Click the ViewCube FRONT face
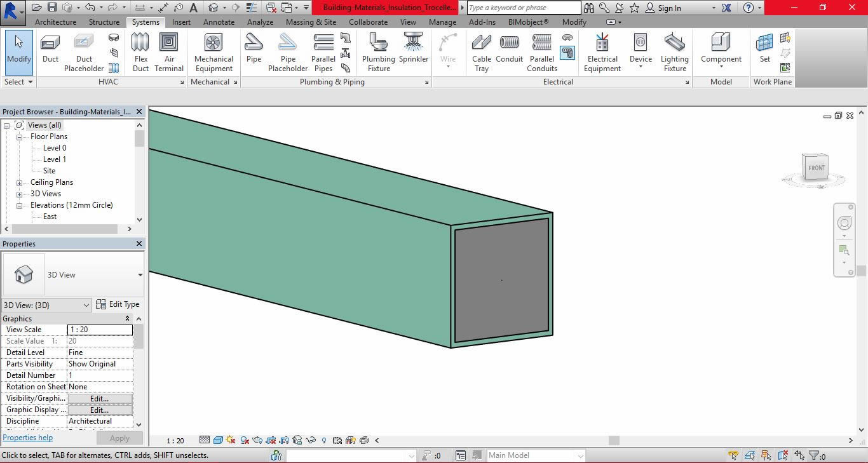The height and width of the screenshot is (463, 868). [x=816, y=168]
